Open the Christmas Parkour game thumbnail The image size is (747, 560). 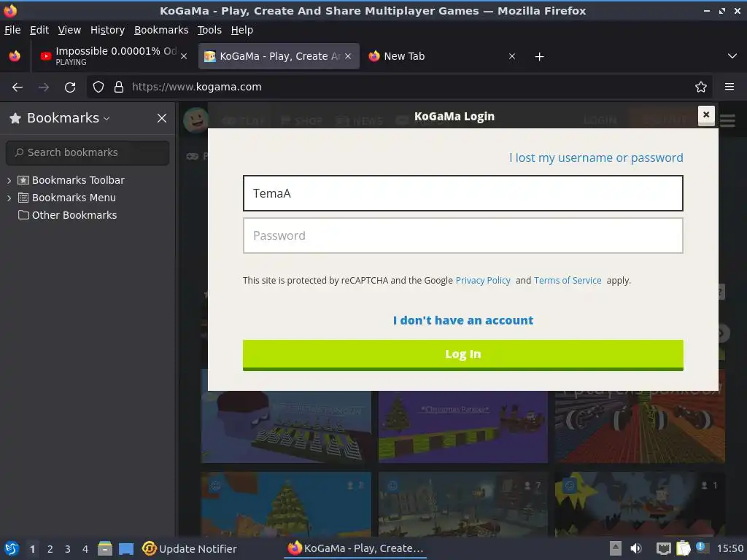pos(463,427)
